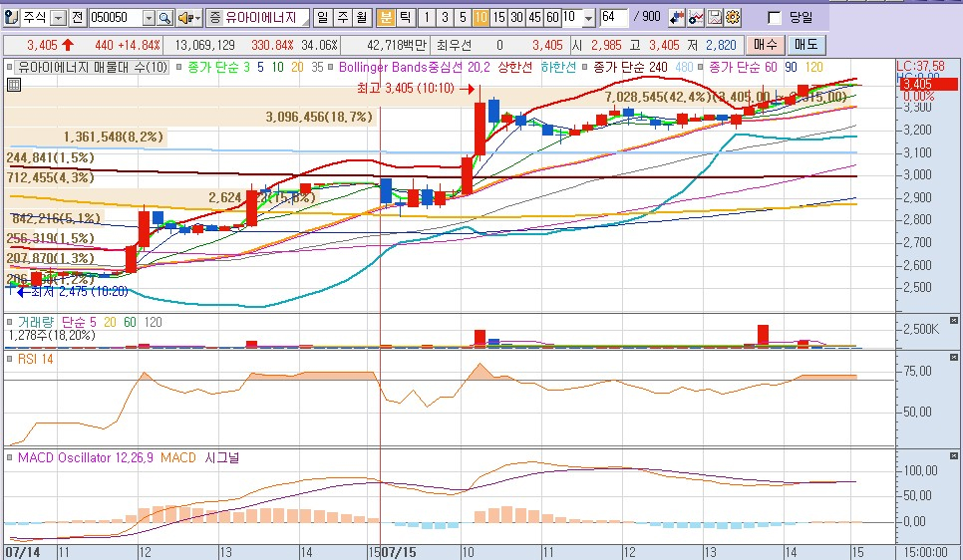Click the chart settings gear icon

click(x=733, y=18)
